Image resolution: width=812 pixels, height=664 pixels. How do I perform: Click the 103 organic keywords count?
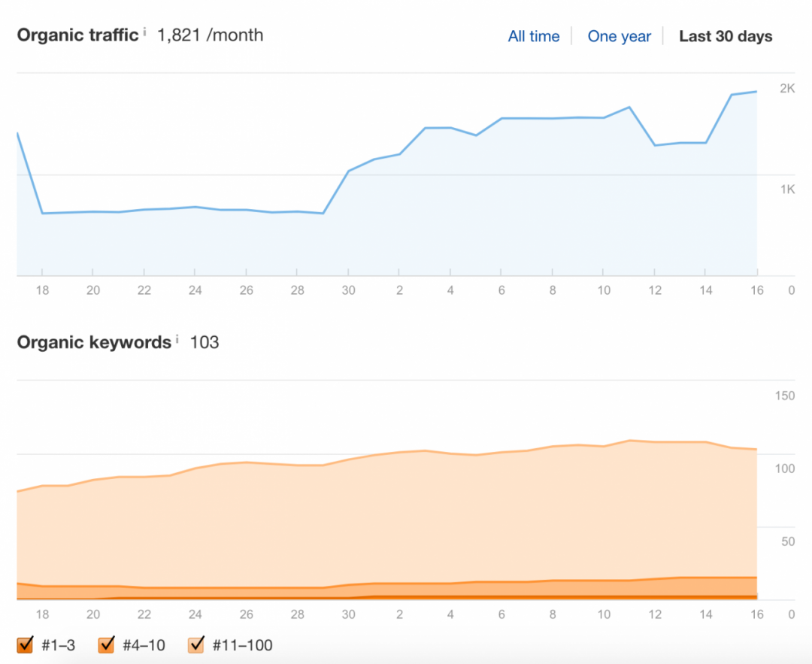tap(204, 342)
